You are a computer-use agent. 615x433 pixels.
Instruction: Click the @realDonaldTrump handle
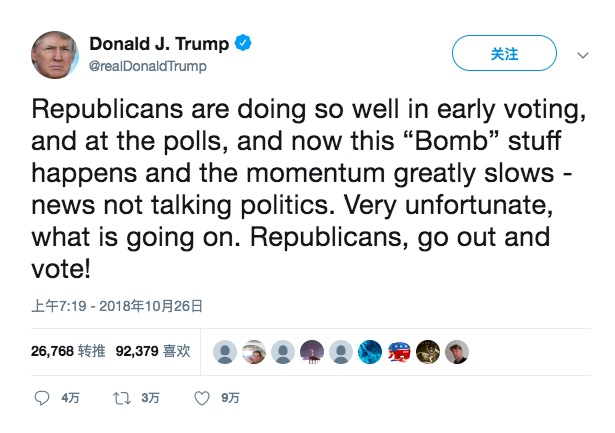[x=148, y=66]
